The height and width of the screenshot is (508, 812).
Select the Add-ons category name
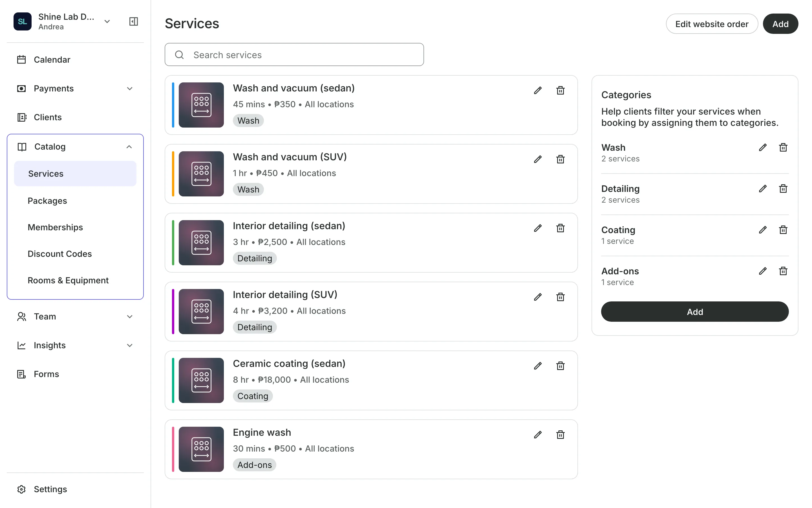[x=620, y=271]
